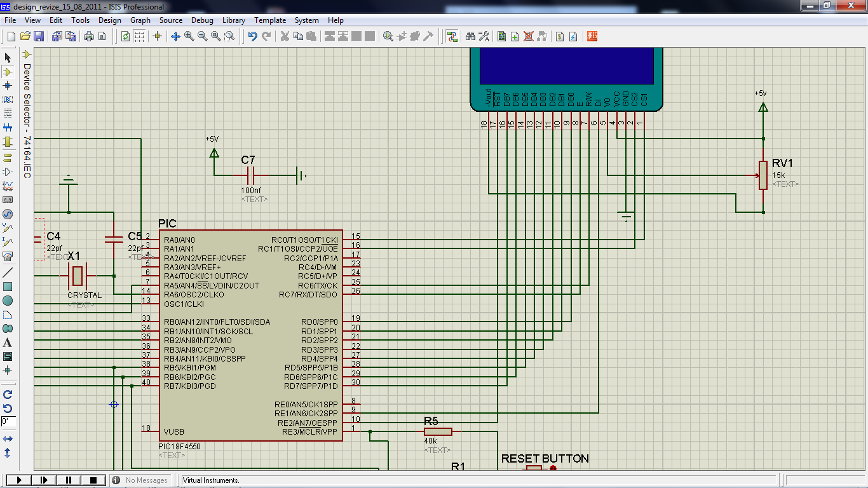Choose the Selection Mode arrow tool
The height and width of the screenshot is (488, 868).
(8, 58)
